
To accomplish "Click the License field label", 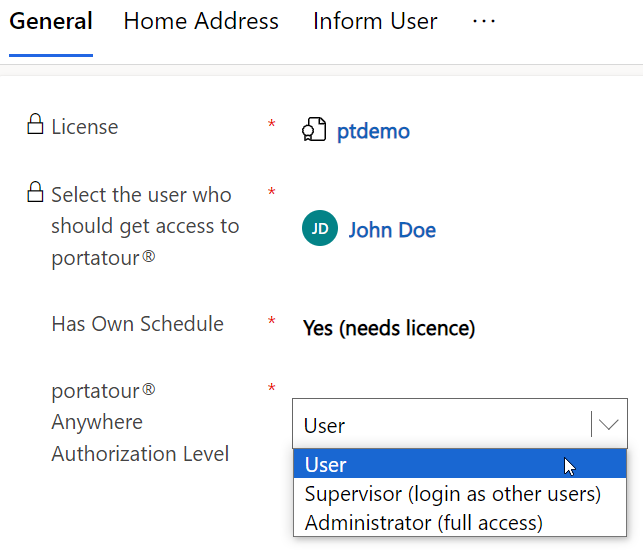I will click(x=84, y=127).
